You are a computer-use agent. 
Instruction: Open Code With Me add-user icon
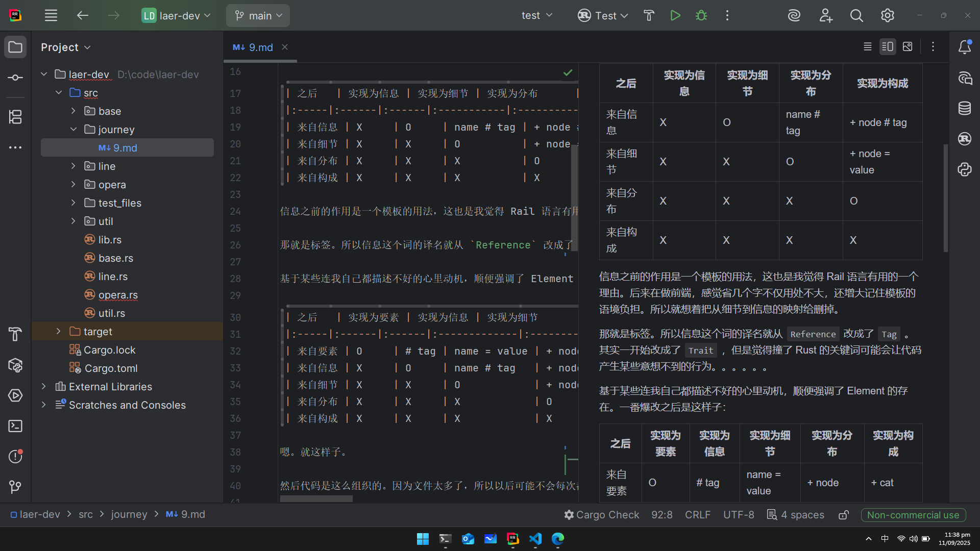(826, 16)
